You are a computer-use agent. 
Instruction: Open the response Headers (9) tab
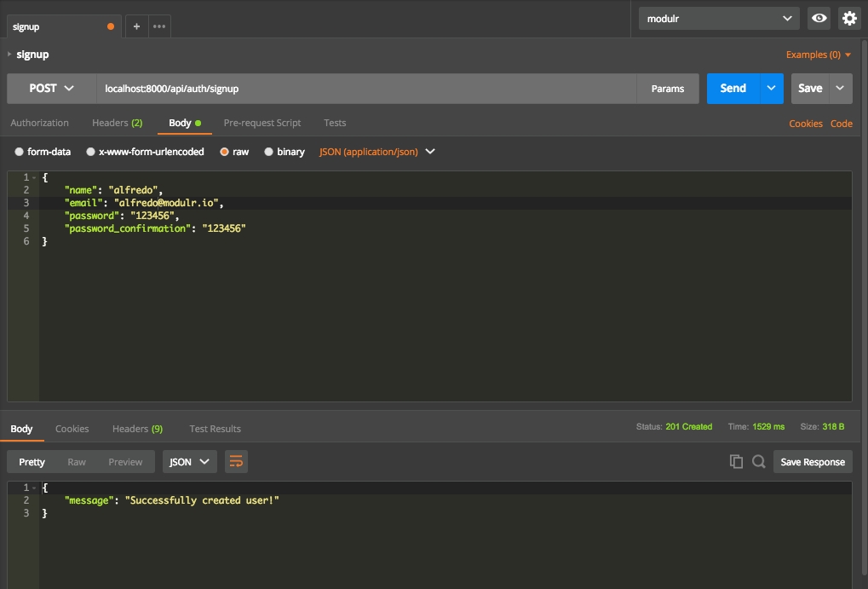click(137, 429)
